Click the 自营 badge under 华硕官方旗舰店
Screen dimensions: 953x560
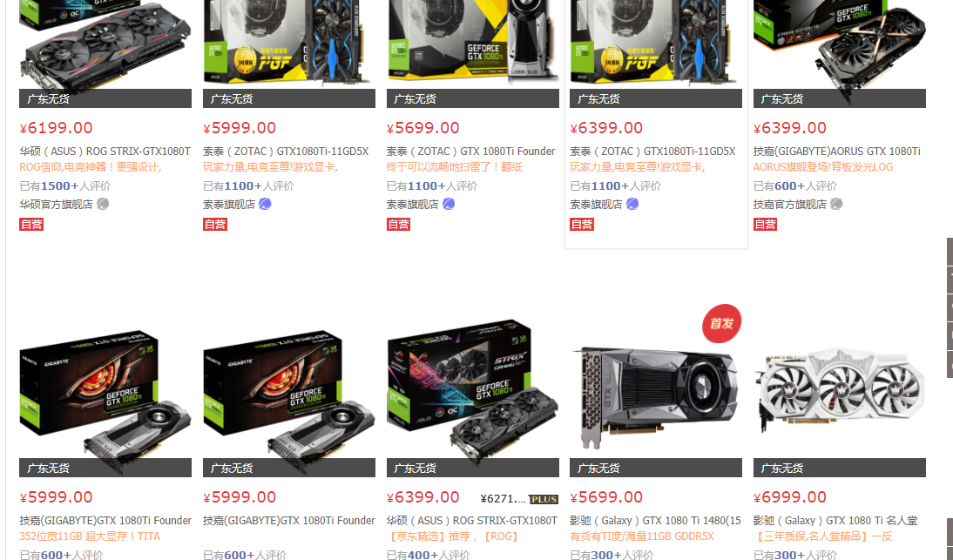click(x=31, y=224)
